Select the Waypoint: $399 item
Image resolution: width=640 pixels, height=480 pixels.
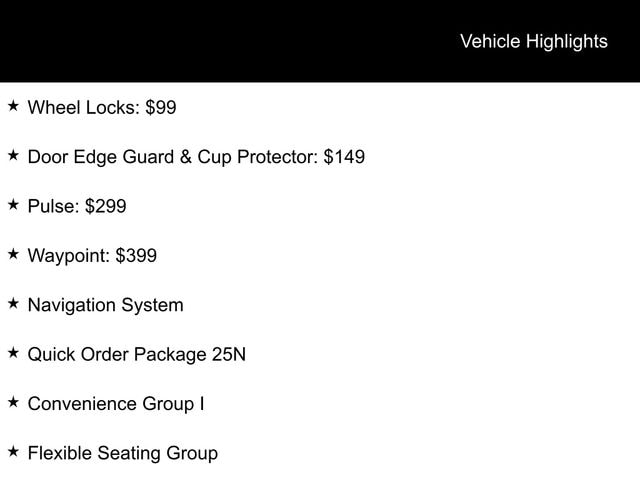92,256
